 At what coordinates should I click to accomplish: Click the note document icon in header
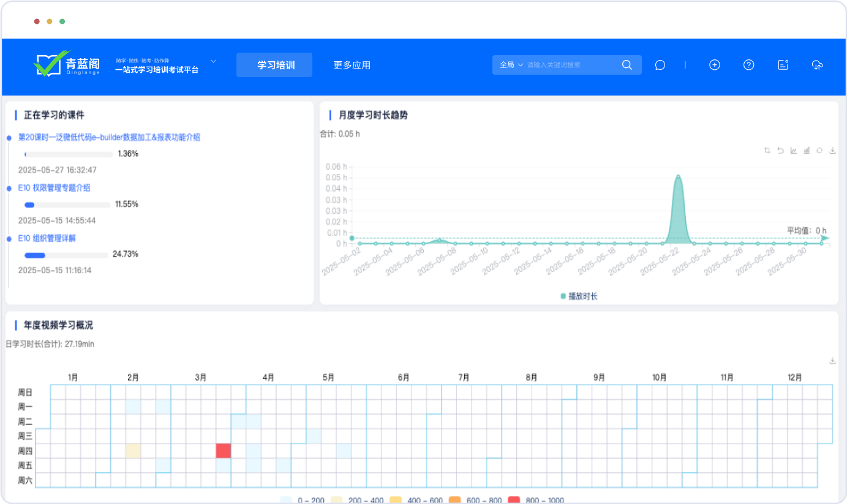783,65
